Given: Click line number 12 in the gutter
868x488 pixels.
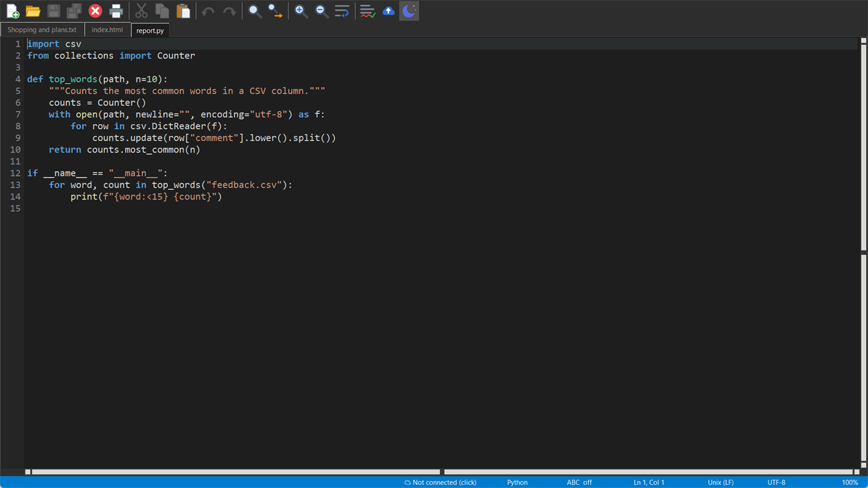Looking at the screenshot, I should click(15, 173).
